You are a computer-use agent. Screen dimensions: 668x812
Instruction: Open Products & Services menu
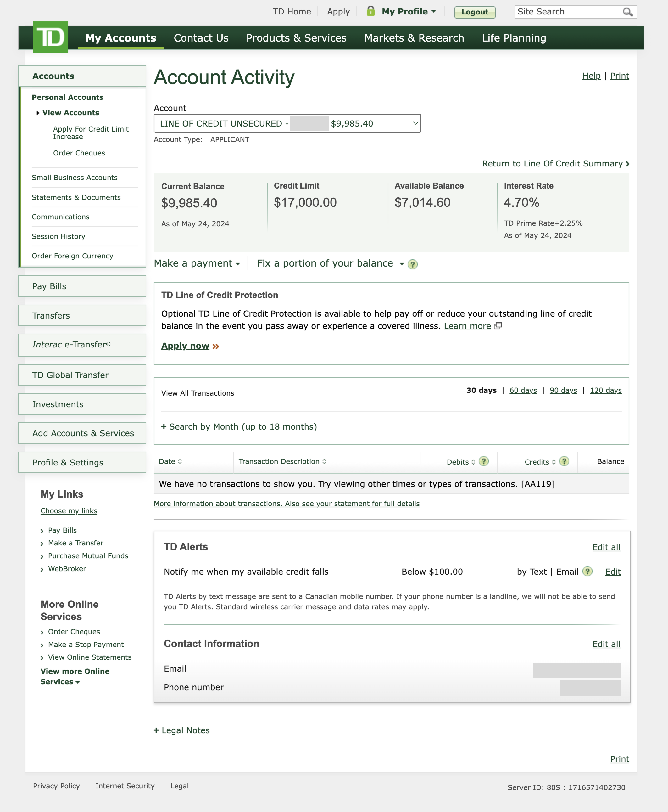(296, 38)
